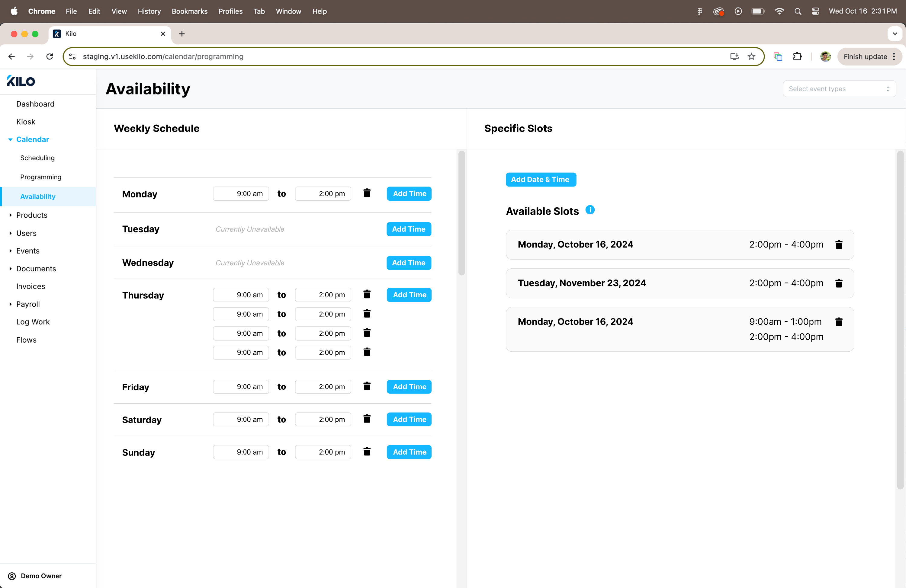Open the Select event types dropdown
Image resolution: width=906 pixels, height=588 pixels.
click(839, 89)
